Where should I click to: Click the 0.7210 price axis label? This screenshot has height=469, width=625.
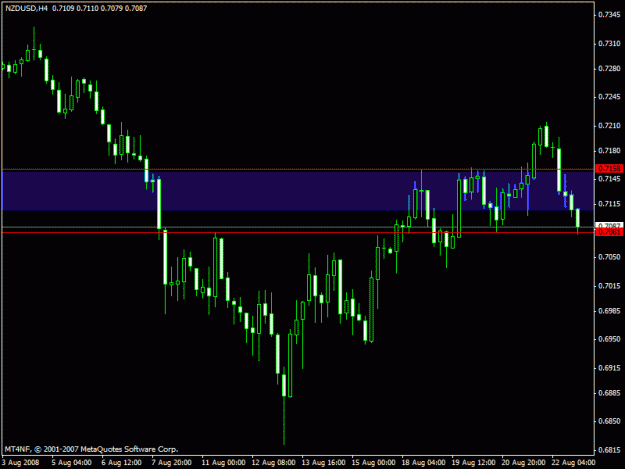click(609, 126)
